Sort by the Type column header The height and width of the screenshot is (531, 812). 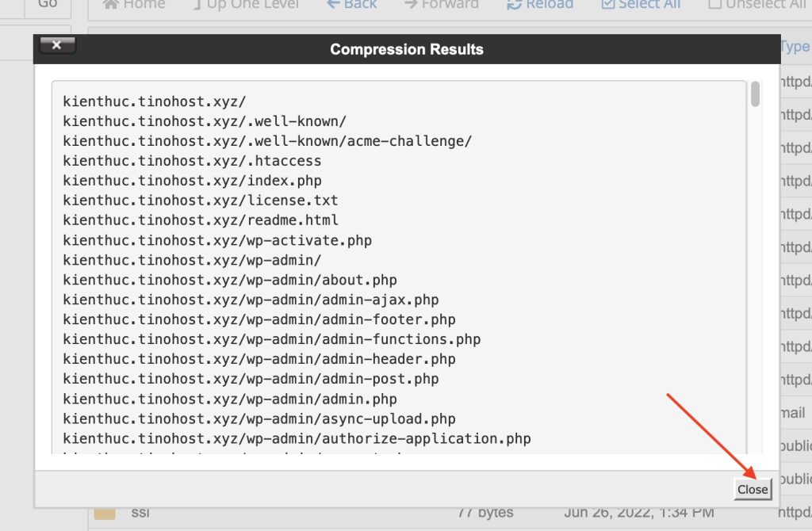[795, 47]
